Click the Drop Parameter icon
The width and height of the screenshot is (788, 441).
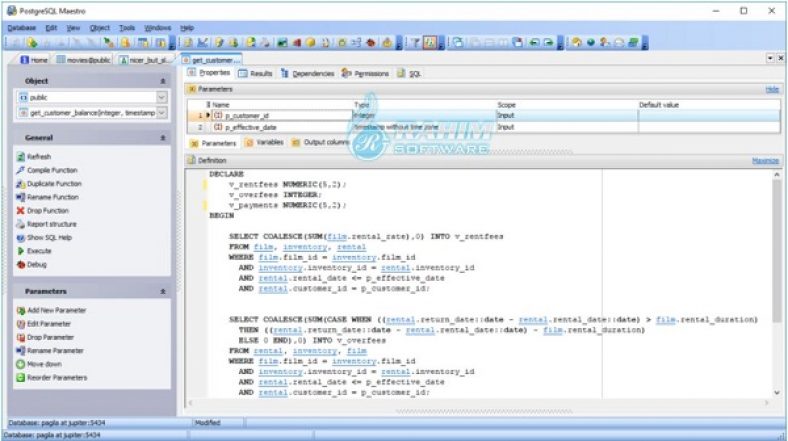[x=21, y=338]
